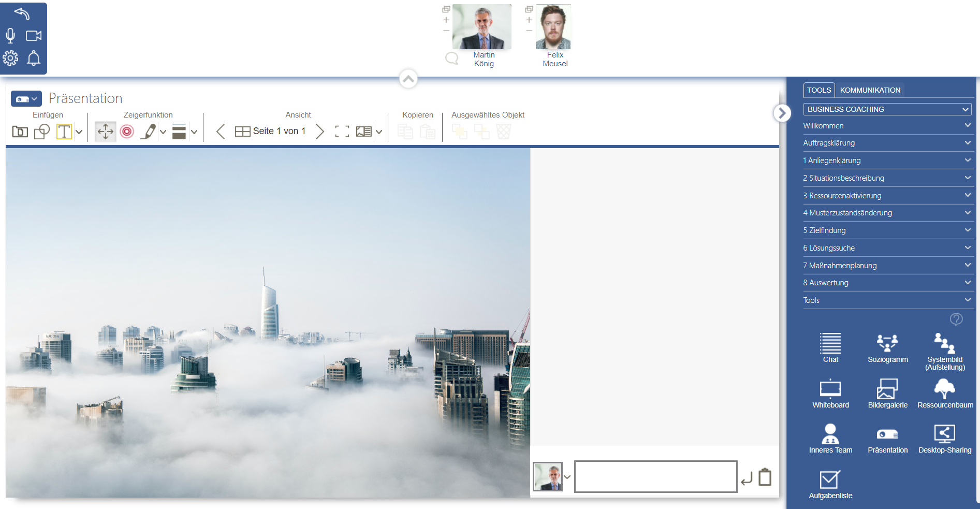The width and height of the screenshot is (980, 509).
Task: Switch to fullscreen view
Action: coord(342,132)
